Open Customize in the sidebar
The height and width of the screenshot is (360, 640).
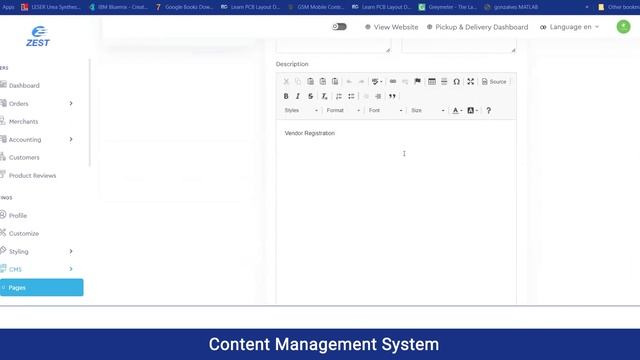point(24,233)
